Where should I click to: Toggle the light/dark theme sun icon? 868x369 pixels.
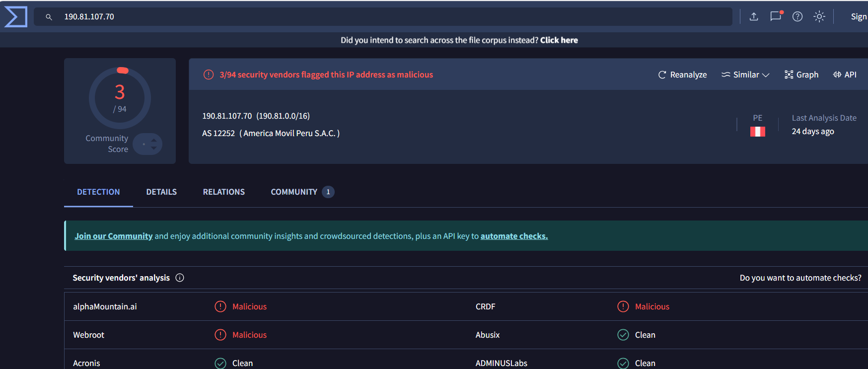click(819, 16)
